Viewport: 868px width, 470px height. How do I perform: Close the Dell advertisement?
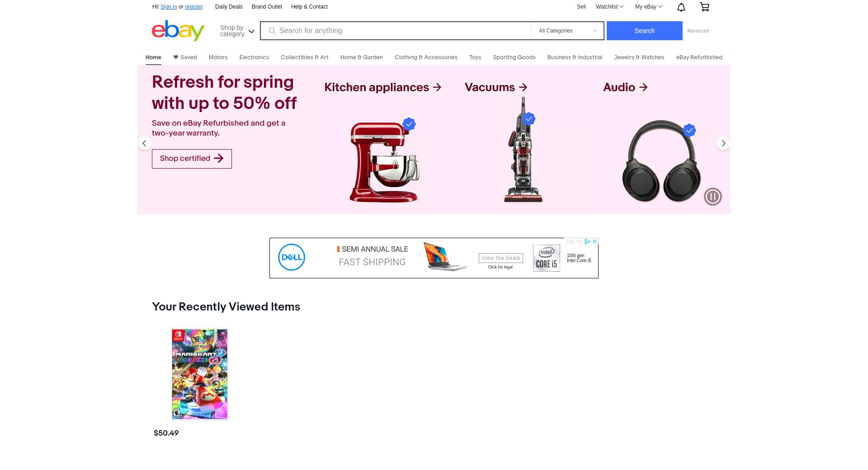tap(595, 241)
